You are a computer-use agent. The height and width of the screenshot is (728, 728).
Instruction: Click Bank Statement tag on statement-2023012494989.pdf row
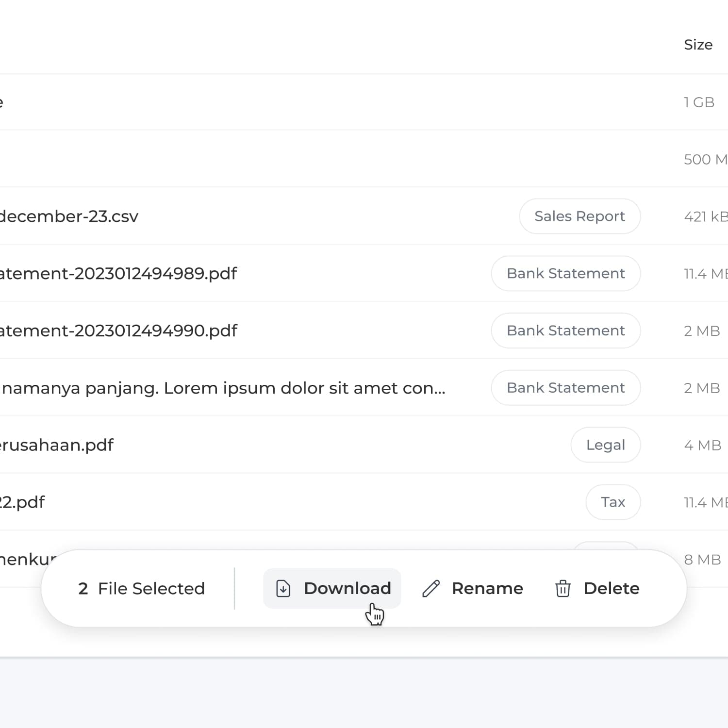(565, 274)
